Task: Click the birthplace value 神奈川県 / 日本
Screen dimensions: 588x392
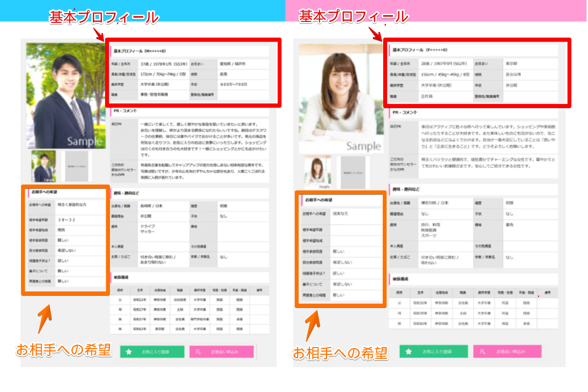Action: click(434, 203)
